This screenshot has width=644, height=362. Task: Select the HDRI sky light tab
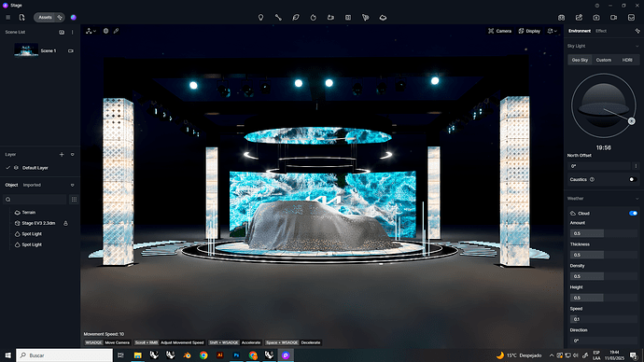pyautogui.click(x=627, y=60)
